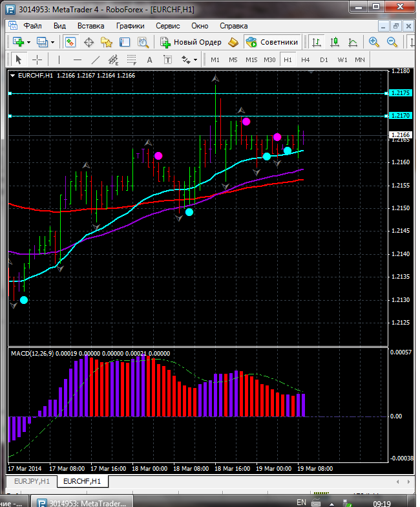Open the Вид menu

point(59,26)
